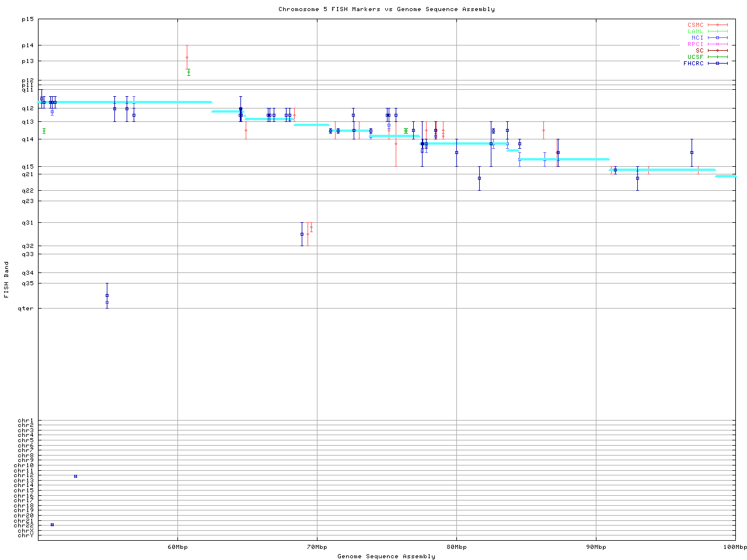Viewport: 747px width, 560px height.
Task: Click the LANL green legend marker
Action: [x=717, y=32]
